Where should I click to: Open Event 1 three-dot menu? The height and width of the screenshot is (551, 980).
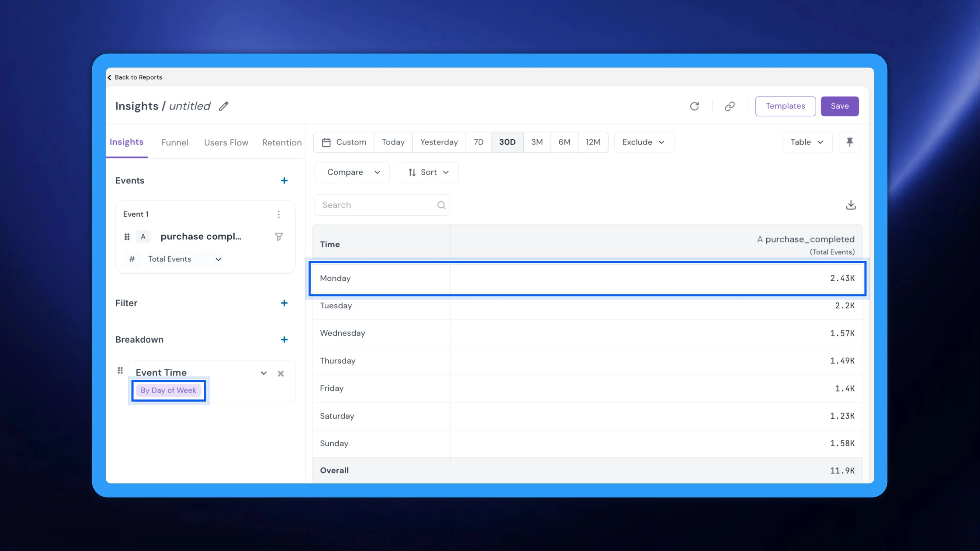279,215
